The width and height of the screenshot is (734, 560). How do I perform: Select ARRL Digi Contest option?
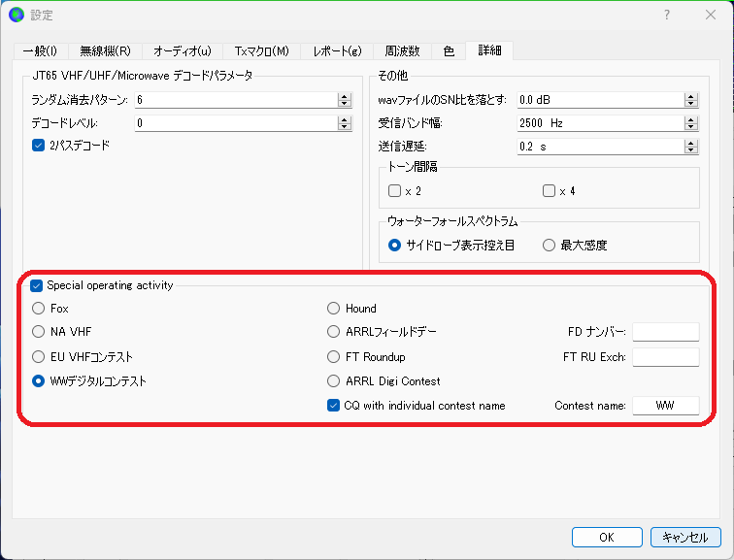[x=333, y=381]
